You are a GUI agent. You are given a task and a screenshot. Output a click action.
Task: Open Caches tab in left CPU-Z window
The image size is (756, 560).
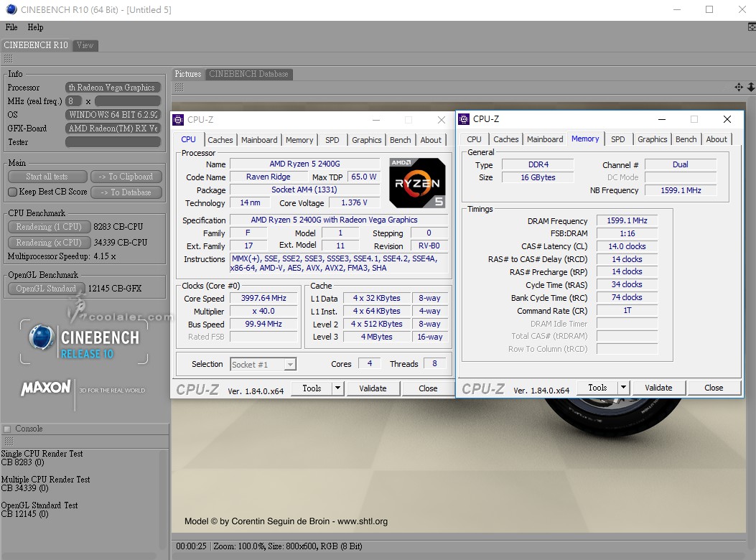point(220,140)
